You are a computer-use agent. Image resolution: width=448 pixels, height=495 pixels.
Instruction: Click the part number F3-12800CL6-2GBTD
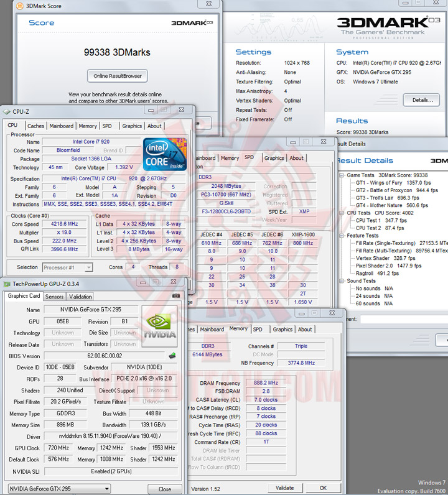point(226,211)
